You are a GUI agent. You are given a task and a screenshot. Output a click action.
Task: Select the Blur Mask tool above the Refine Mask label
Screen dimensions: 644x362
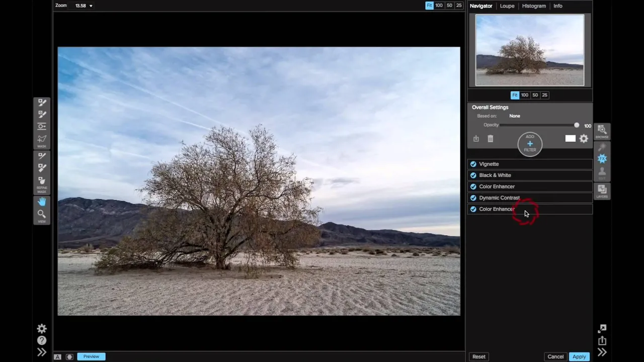(x=42, y=180)
